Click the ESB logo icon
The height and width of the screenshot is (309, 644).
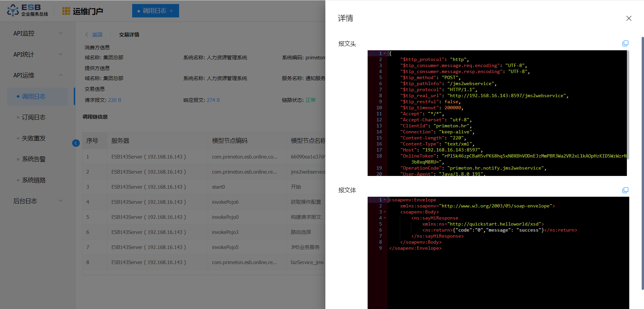click(x=13, y=10)
